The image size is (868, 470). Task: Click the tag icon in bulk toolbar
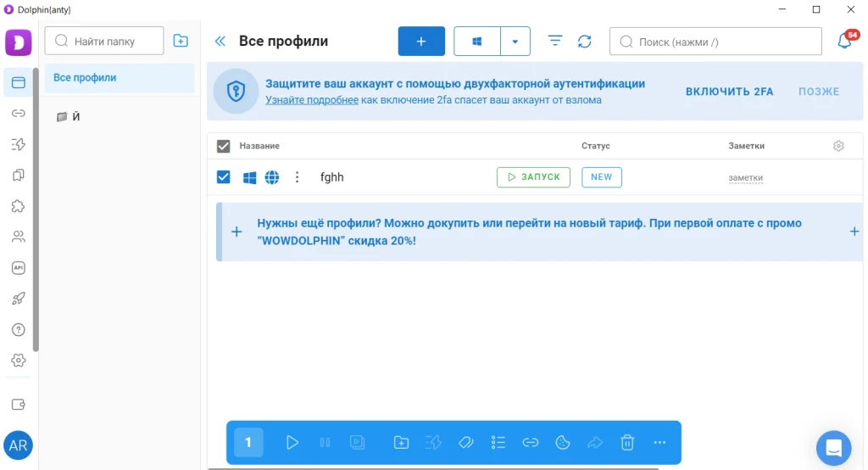point(466,442)
